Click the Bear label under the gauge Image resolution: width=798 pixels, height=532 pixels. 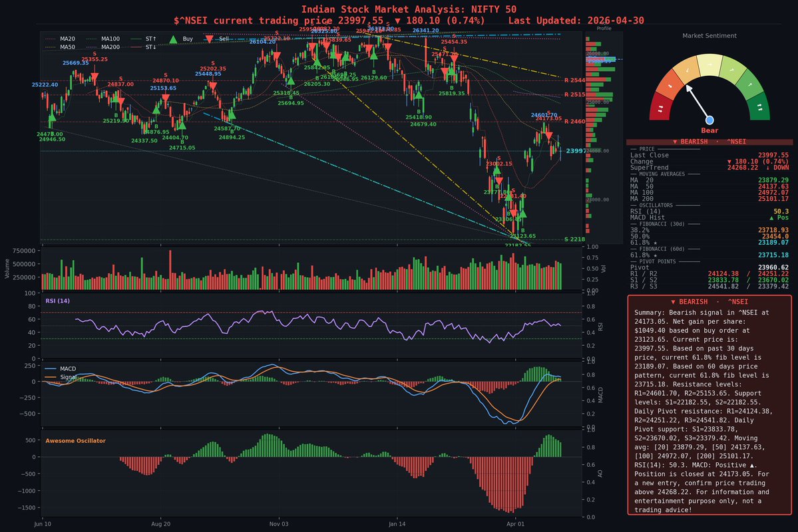coord(709,130)
